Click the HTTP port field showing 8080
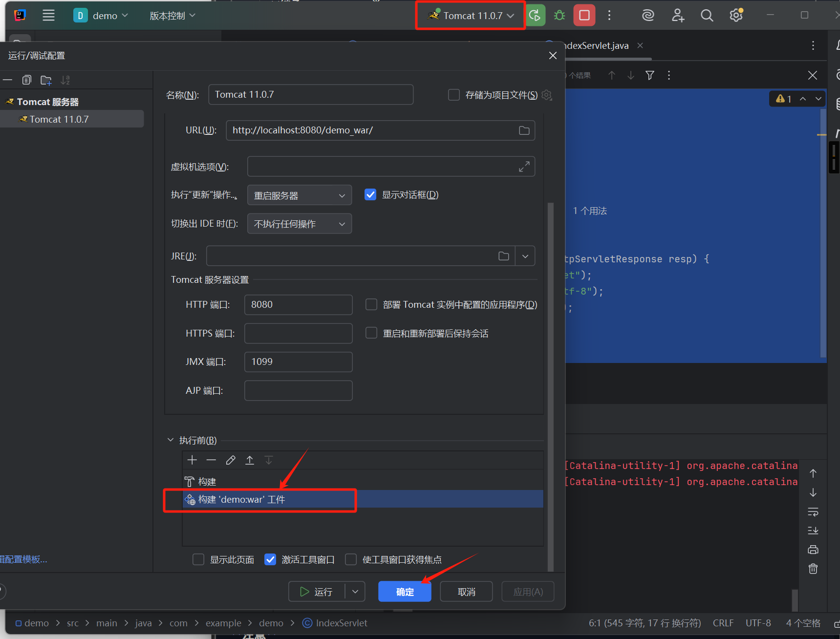 tap(299, 305)
